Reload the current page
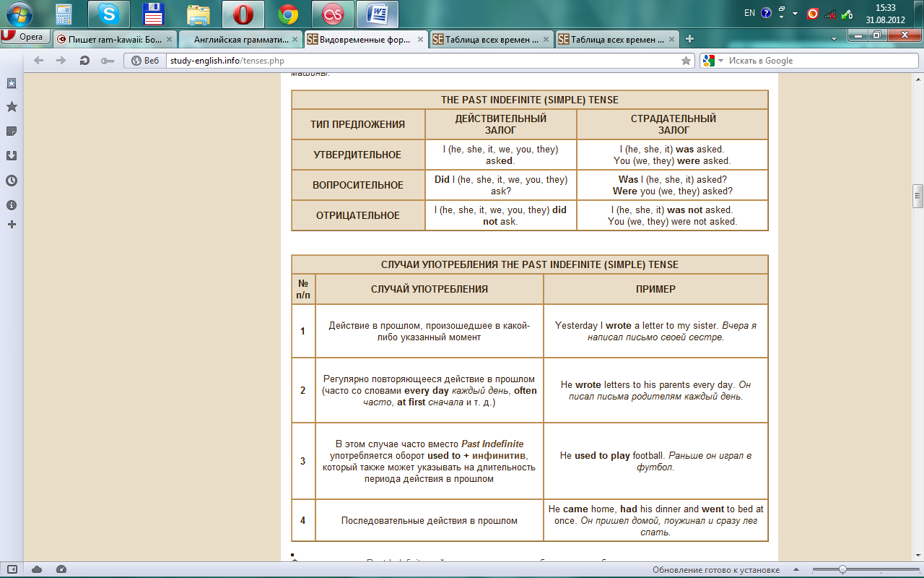This screenshot has height=578, width=924. pyautogui.click(x=84, y=61)
